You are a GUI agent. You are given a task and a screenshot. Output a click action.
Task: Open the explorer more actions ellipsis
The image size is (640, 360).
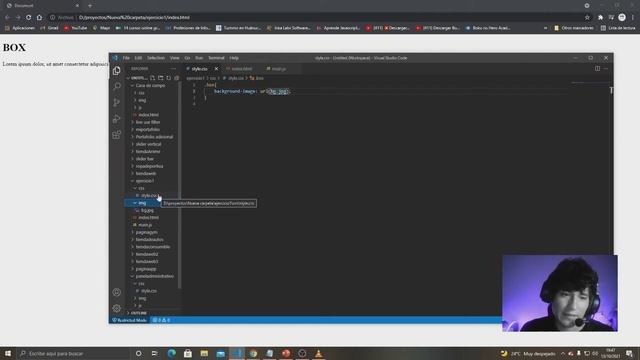click(173, 69)
